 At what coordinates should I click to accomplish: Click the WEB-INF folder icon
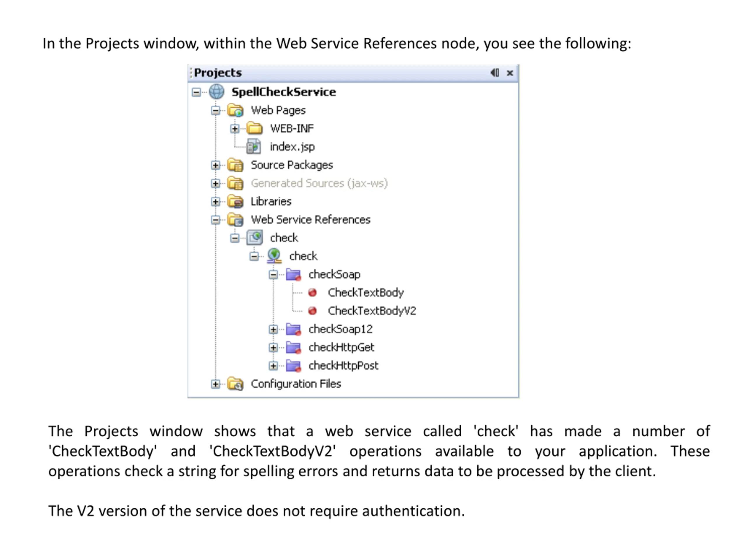(254, 129)
